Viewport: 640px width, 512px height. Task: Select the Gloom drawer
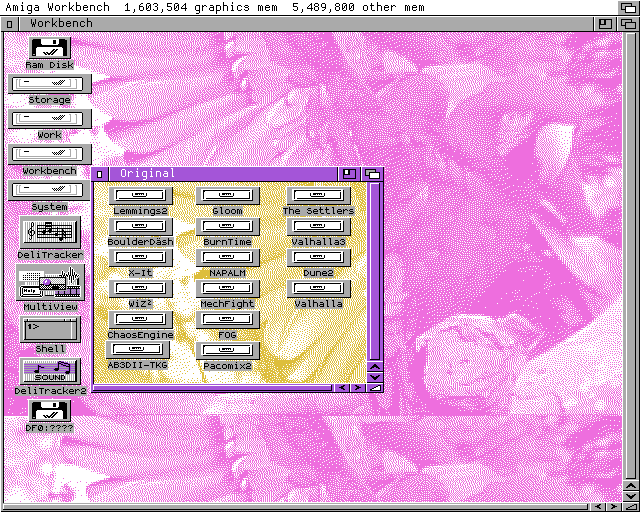tap(227, 196)
